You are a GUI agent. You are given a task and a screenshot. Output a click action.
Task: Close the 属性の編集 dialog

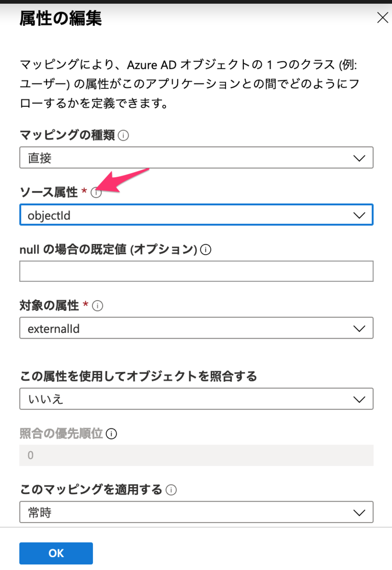[383, 18]
